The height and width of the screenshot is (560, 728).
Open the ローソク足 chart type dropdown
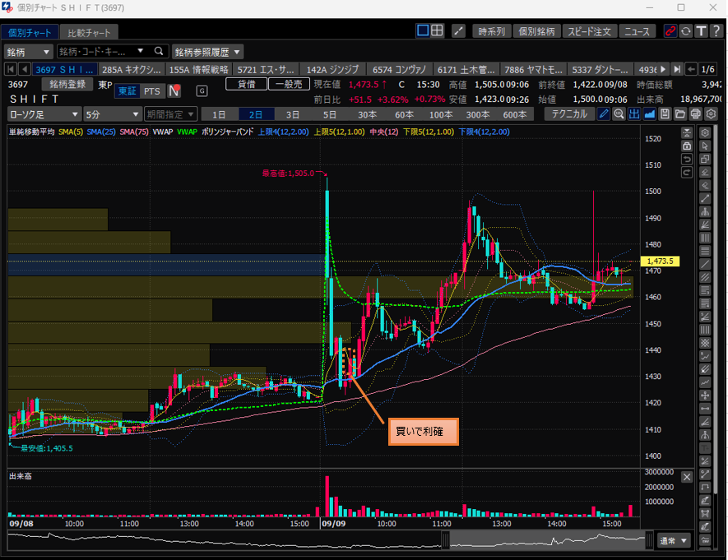coord(44,114)
